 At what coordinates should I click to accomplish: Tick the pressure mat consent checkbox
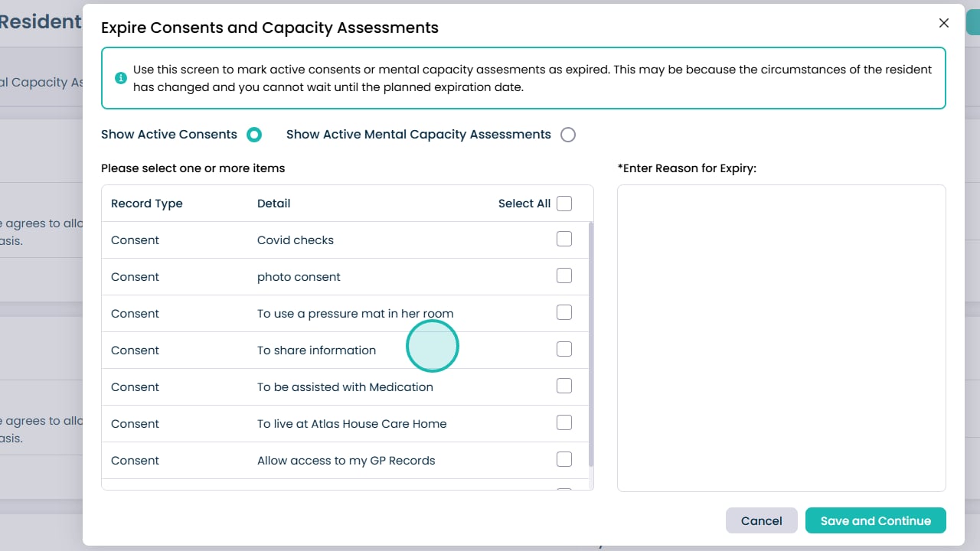click(564, 312)
